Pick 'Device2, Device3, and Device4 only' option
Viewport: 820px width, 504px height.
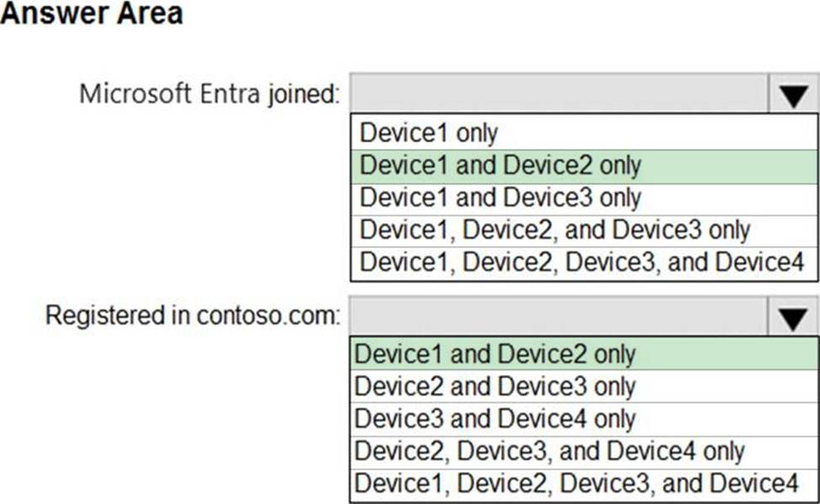click(549, 451)
